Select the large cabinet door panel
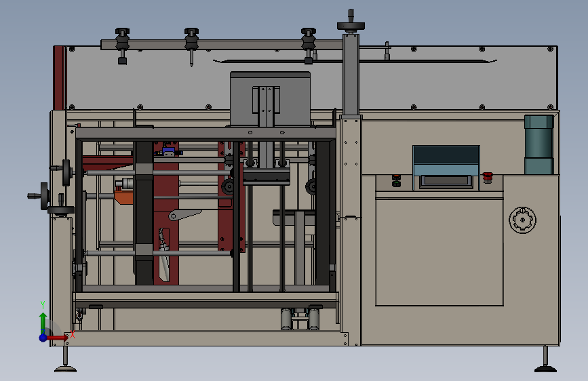This screenshot has width=588, height=381. [439, 252]
